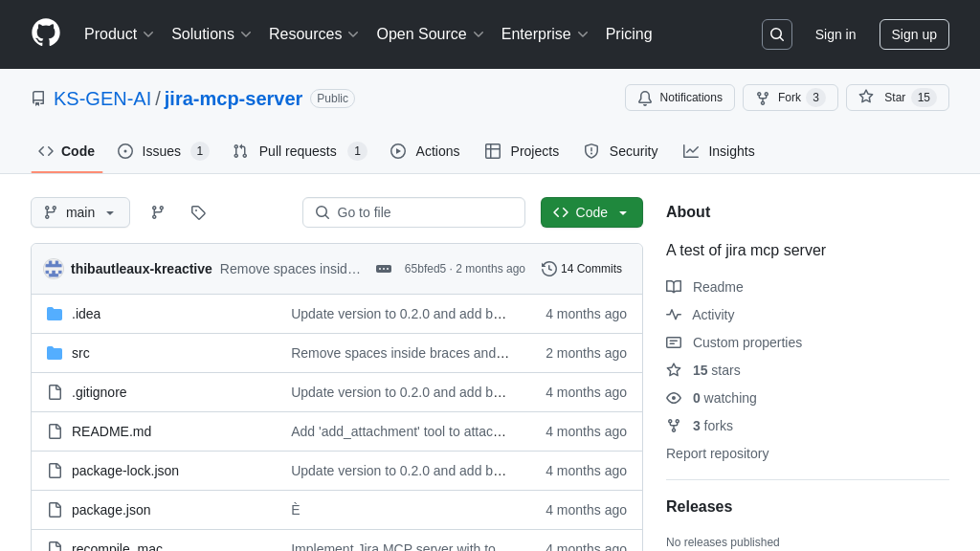Expand commit message ellipsis icon
Image resolution: width=980 pixels, height=551 pixels.
tap(384, 269)
